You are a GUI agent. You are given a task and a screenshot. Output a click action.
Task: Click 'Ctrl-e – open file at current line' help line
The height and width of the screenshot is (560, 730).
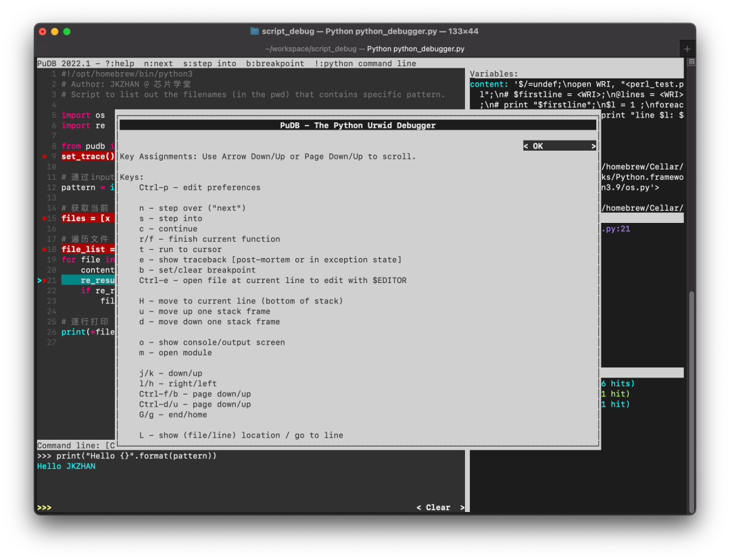[x=273, y=280]
